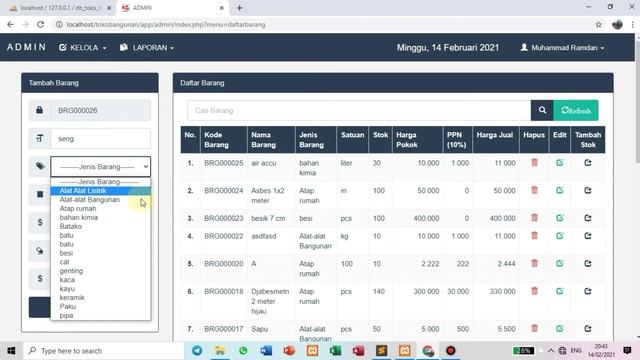This screenshot has width=640, height=360.
Task: Click the search magnifier button
Action: tap(542, 110)
